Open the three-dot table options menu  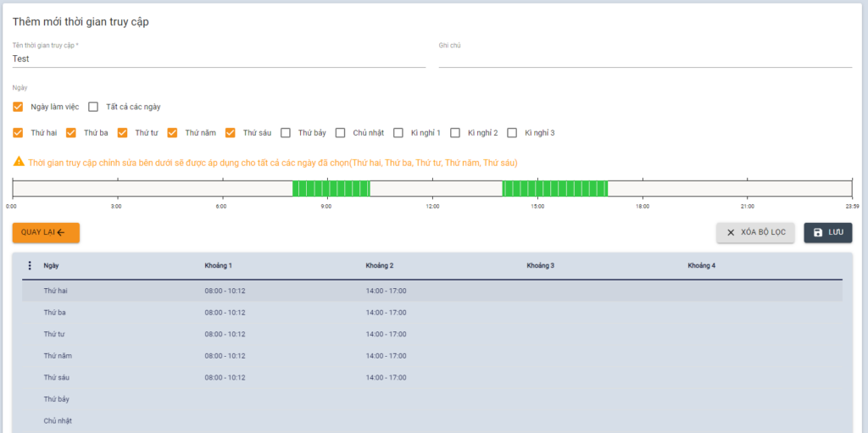(30, 266)
